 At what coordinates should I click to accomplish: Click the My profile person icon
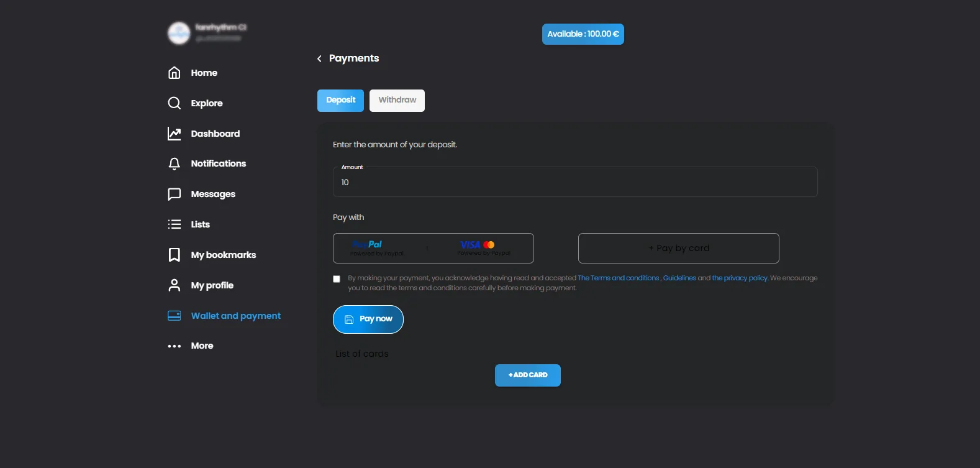[x=175, y=285]
